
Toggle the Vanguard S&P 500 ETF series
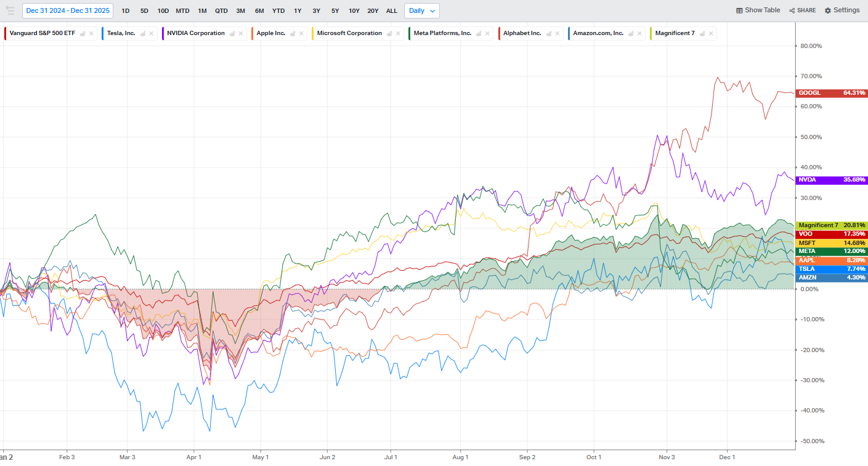click(42, 33)
